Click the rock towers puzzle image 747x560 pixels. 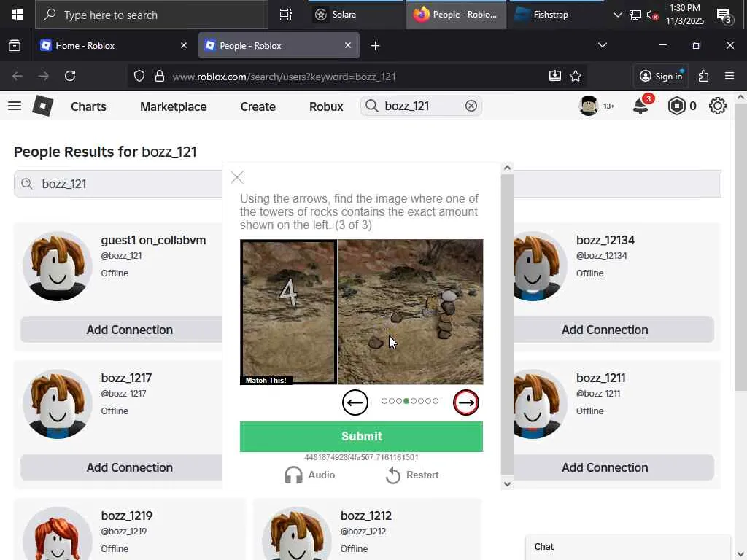[x=410, y=311]
